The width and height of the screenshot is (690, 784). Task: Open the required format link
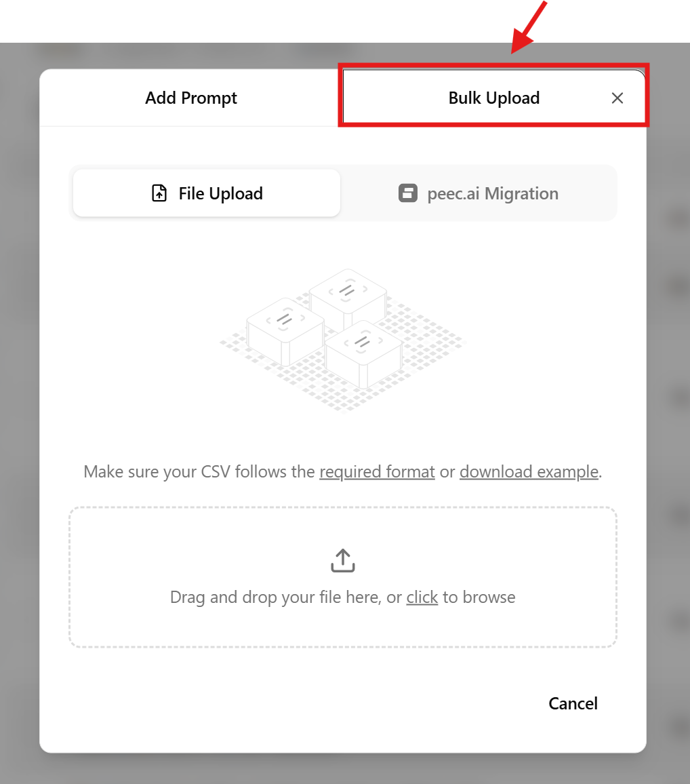click(x=377, y=471)
